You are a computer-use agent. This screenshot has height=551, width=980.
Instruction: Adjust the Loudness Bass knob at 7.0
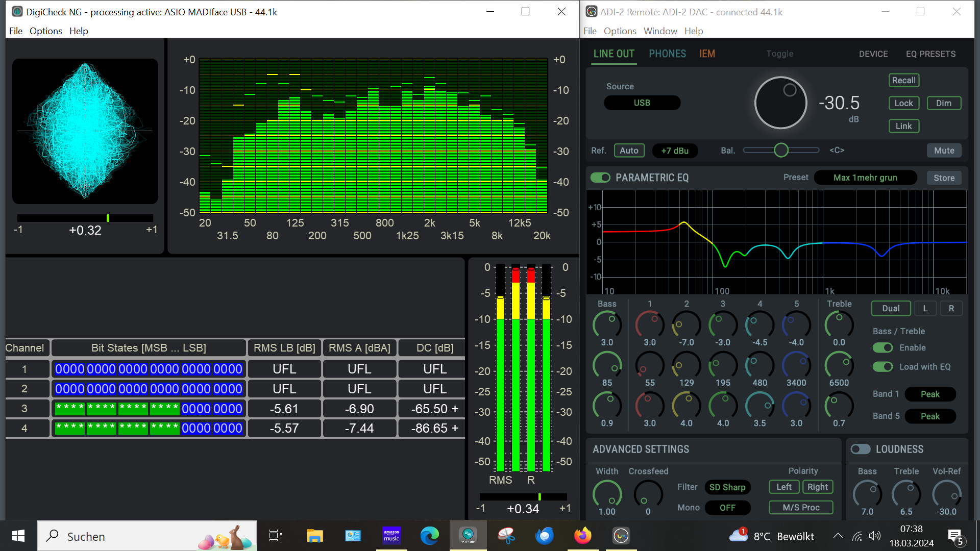(867, 493)
